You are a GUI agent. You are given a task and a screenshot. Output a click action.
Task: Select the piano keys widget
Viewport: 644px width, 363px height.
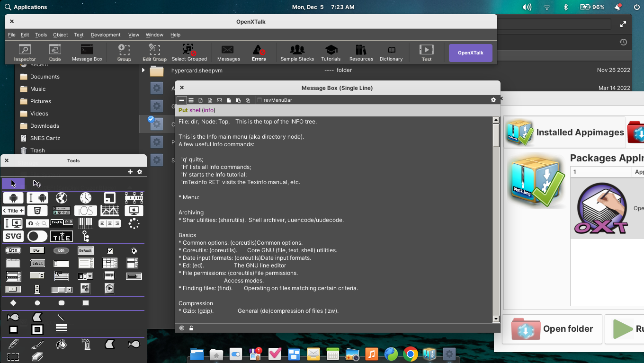point(86,223)
